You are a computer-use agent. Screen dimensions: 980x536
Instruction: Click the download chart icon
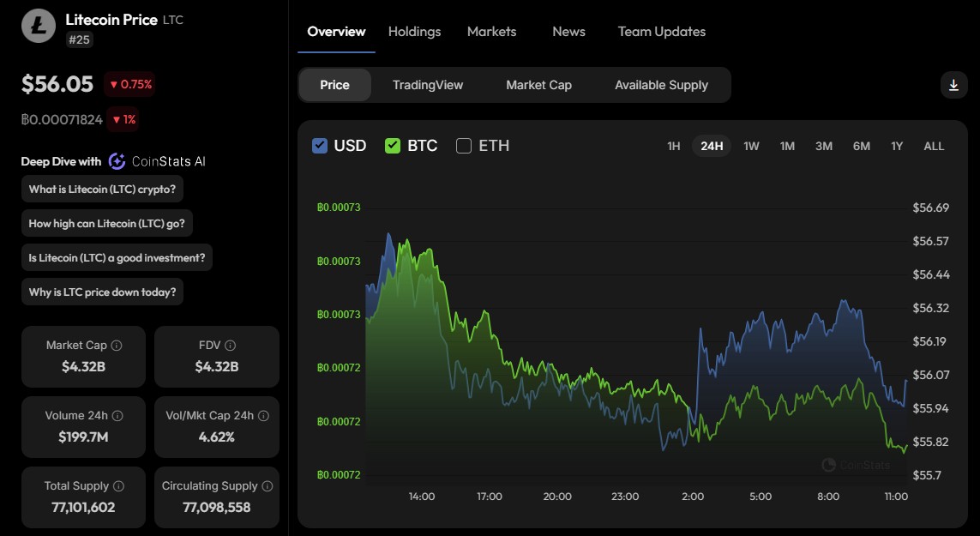coord(953,85)
